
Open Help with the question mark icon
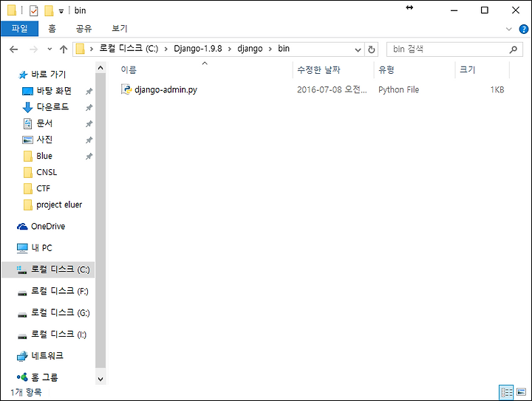click(x=524, y=29)
